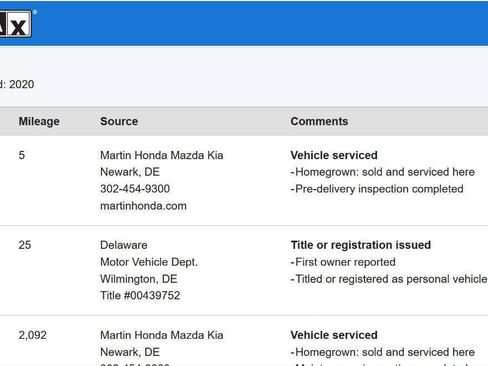This screenshot has height=366, width=488.
Task: Click Titled or registered as personal vehicle
Action: pyautogui.click(x=389, y=279)
